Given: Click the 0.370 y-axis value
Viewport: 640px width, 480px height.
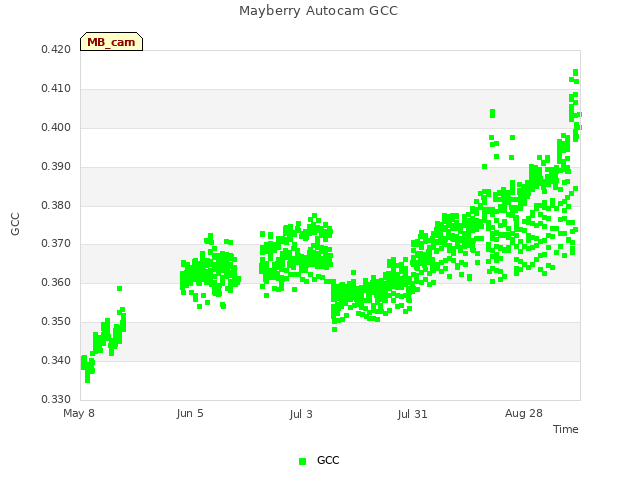Looking at the screenshot, I should (x=56, y=243).
